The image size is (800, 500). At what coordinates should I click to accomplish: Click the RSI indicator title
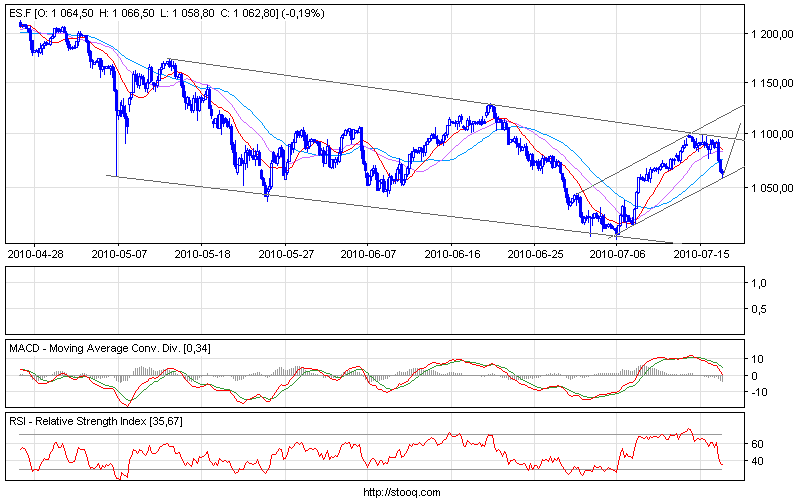(x=96, y=421)
